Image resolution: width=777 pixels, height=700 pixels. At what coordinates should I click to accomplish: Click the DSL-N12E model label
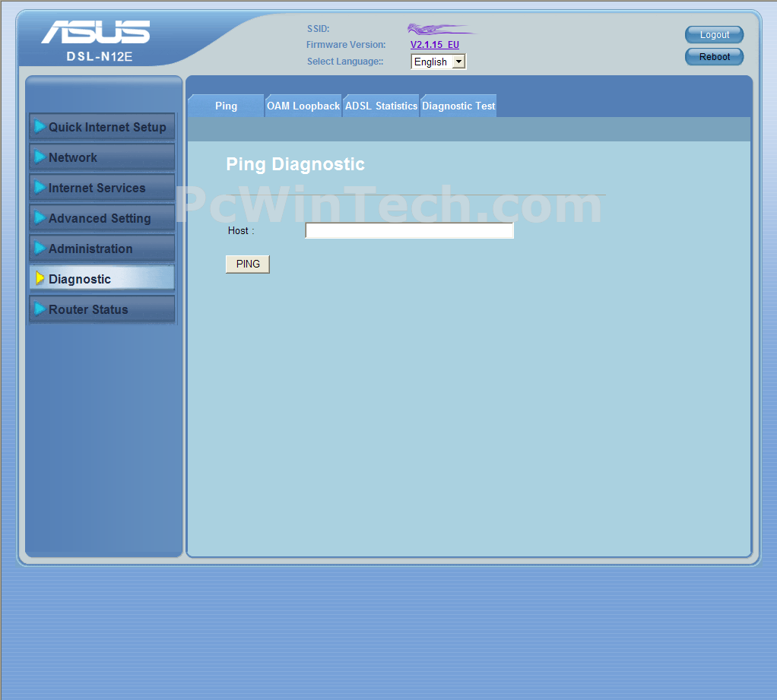(x=100, y=56)
